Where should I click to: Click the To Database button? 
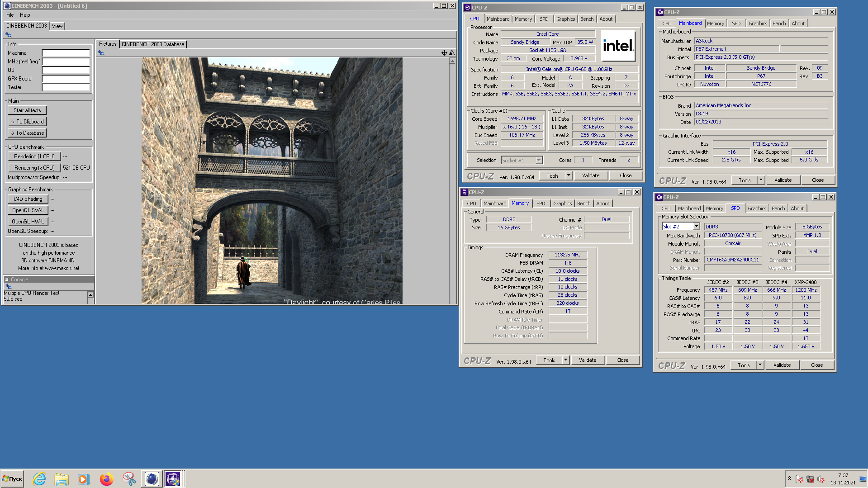click(x=27, y=133)
